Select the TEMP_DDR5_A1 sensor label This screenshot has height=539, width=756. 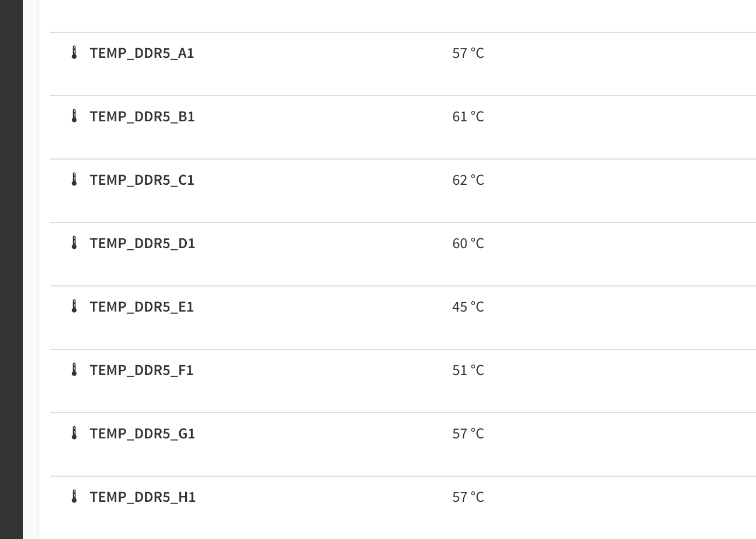(x=141, y=53)
